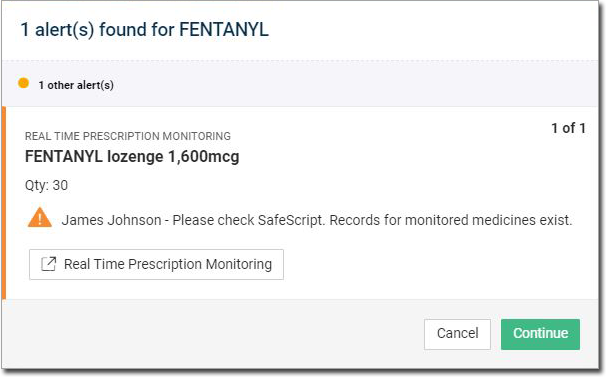Click the 1,600mcg strength in the heading
The image size is (607, 378).
tap(204, 157)
